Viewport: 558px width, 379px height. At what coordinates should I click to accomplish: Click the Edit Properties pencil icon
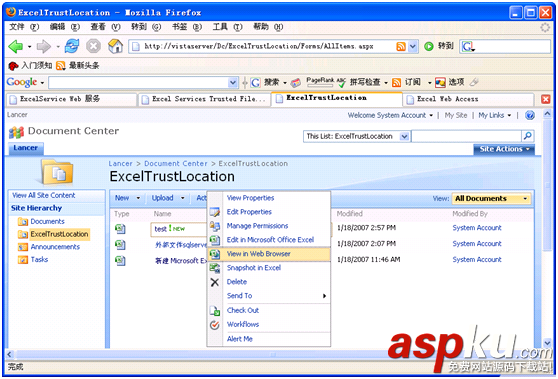point(215,212)
